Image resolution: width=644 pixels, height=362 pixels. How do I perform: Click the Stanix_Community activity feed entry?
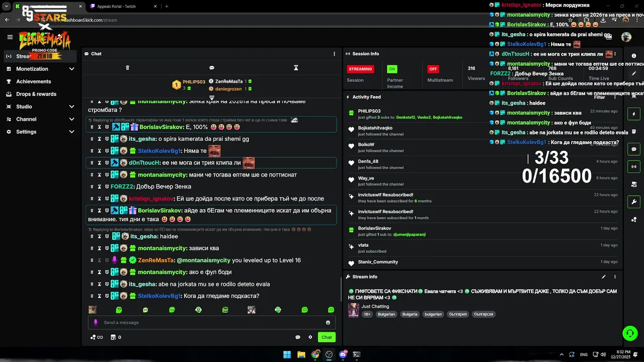pyautogui.click(x=378, y=262)
